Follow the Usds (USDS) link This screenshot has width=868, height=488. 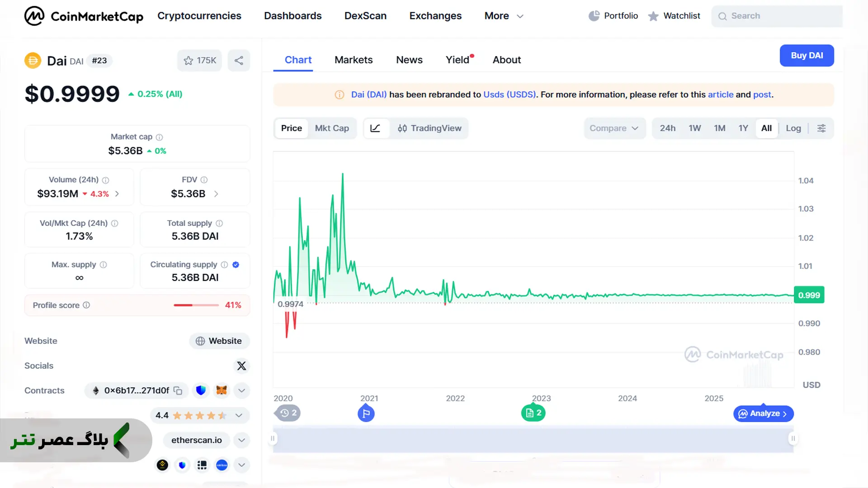point(509,95)
